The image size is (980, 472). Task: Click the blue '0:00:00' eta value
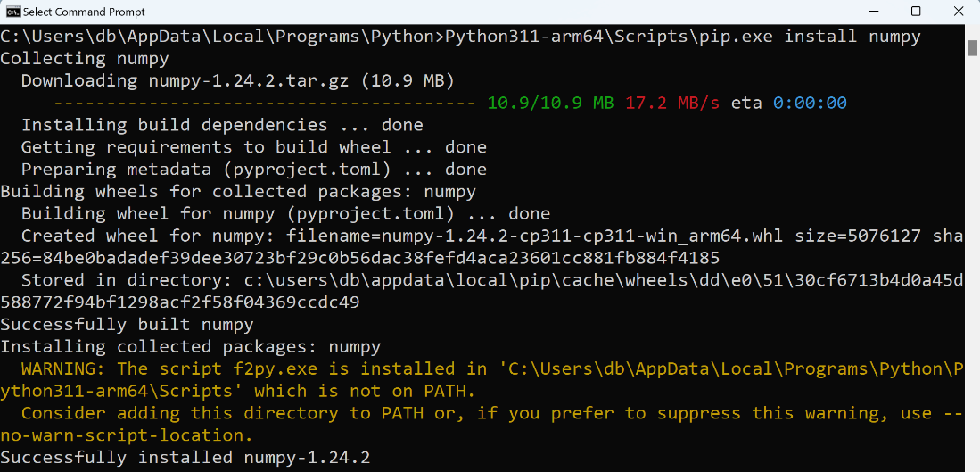[x=810, y=104]
